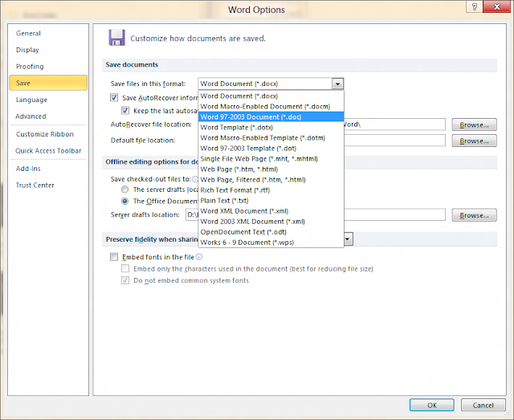Select the Save category in sidebar
Viewport: 514px width, 420px height.
tap(48, 83)
